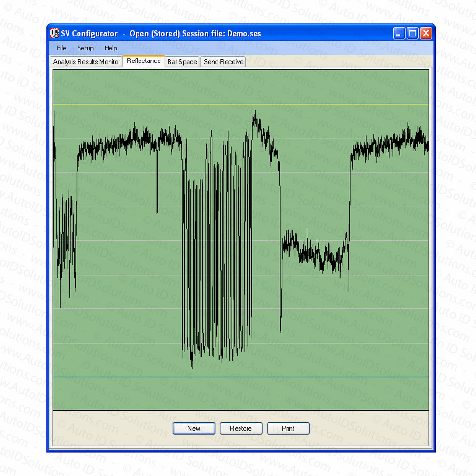Image resolution: width=476 pixels, height=476 pixels.
Task: Click the New button
Action: pyautogui.click(x=194, y=428)
